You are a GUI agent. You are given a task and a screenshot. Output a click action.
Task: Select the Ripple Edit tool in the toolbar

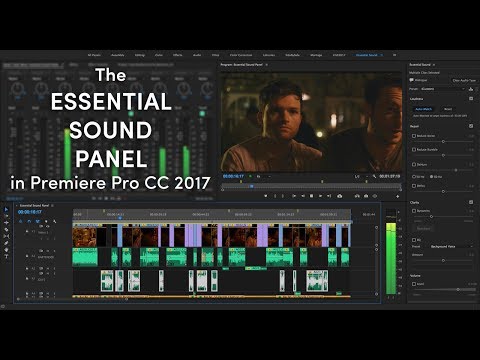(x=6, y=223)
